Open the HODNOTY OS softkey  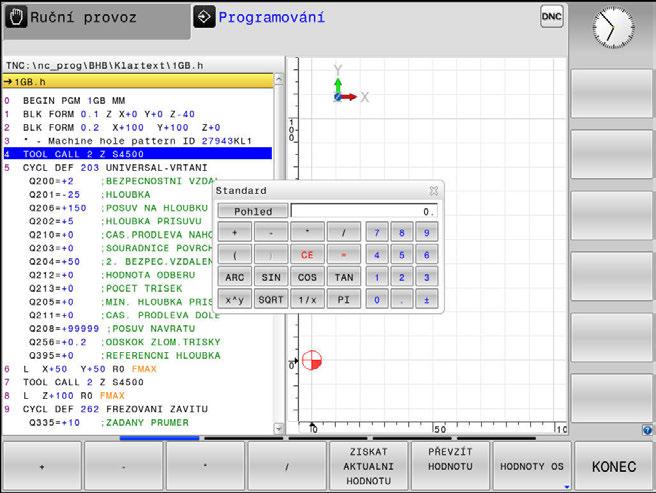pos(532,466)
